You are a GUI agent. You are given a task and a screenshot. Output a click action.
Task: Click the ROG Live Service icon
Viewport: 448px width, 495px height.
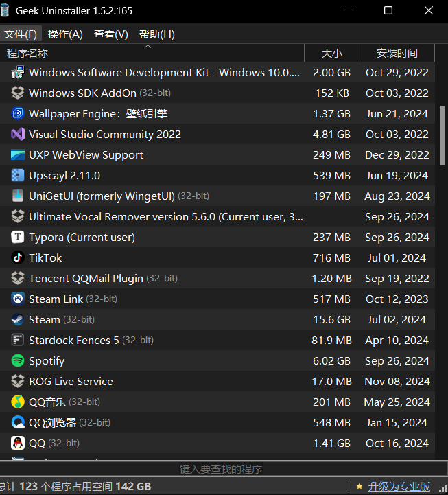click(18, 381)
